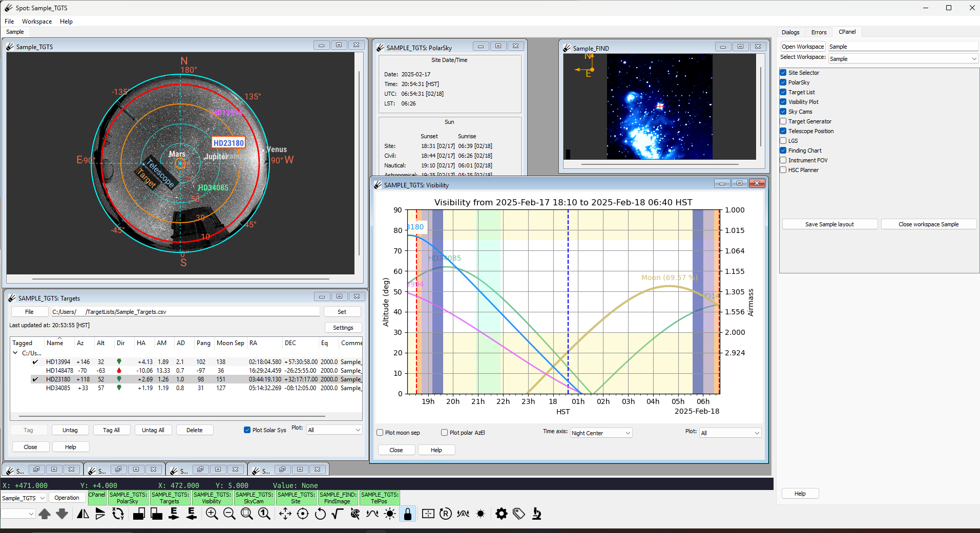Viewport: 980px width, 533px height.
Task: Click the center image rectangle icon
Action: [x=428, y=514]
